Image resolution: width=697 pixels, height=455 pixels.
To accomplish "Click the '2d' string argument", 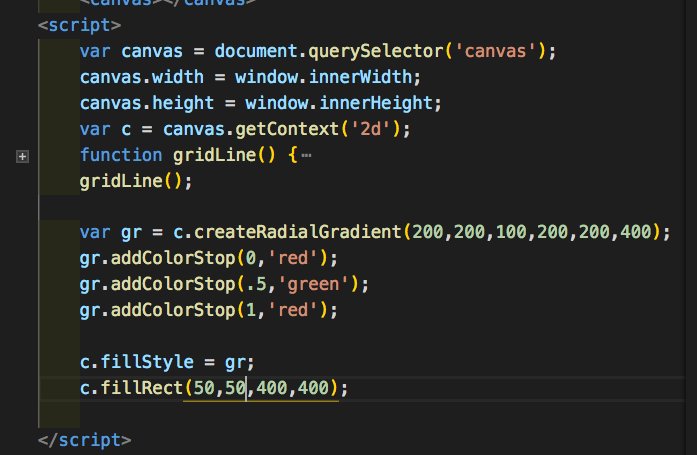I will click(x=371, y=129).
